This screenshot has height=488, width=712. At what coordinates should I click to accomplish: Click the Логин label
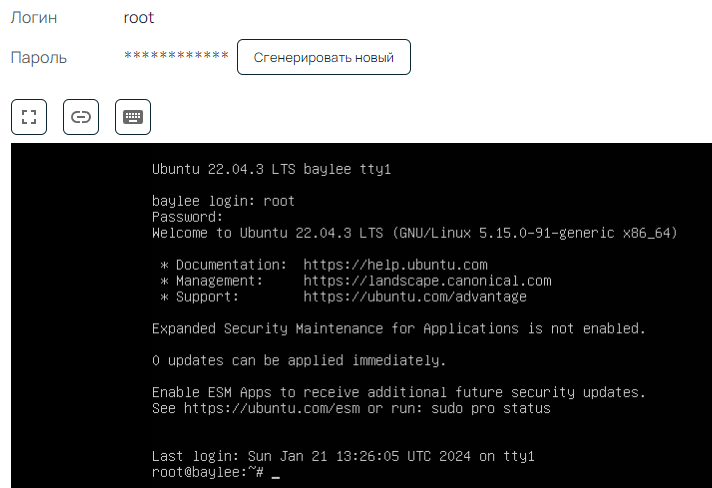34,18
